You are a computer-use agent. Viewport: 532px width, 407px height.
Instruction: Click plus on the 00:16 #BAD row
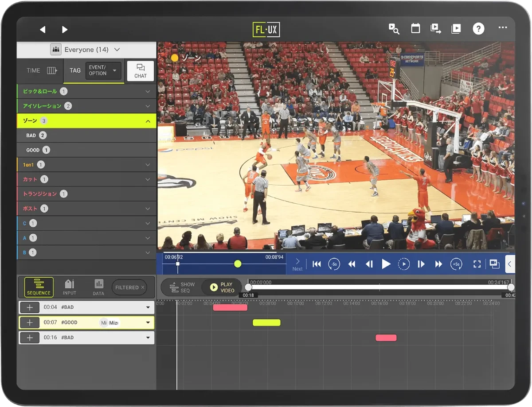point(30,337)
